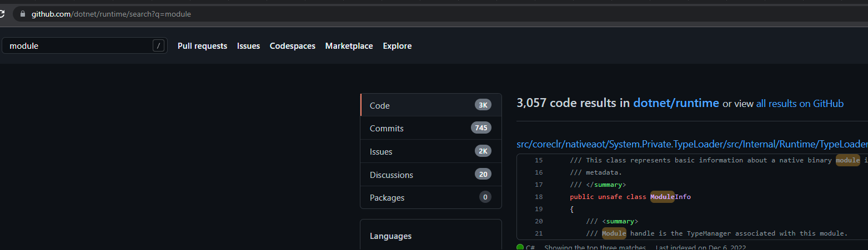Image resolution: width=868 pixels, height=250 pixels.
Task: Open dotnet/runtime repository link
Action: [676, 103]
